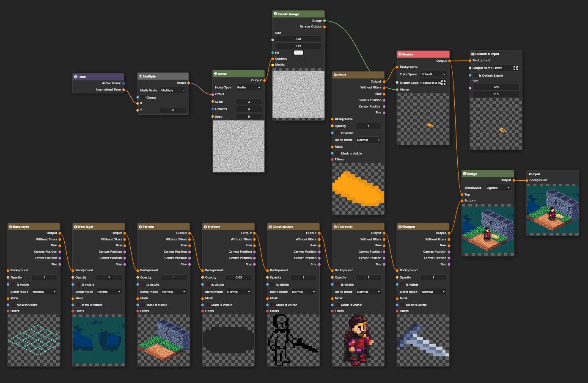588x383 pixels.
Task: Open the Fill color swatch
Action: [x=298, y=52]
